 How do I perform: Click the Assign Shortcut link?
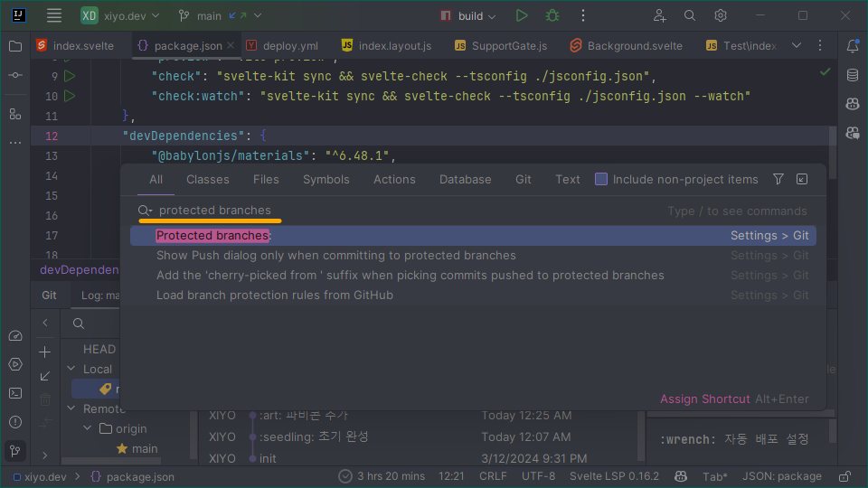click(704, 399)
